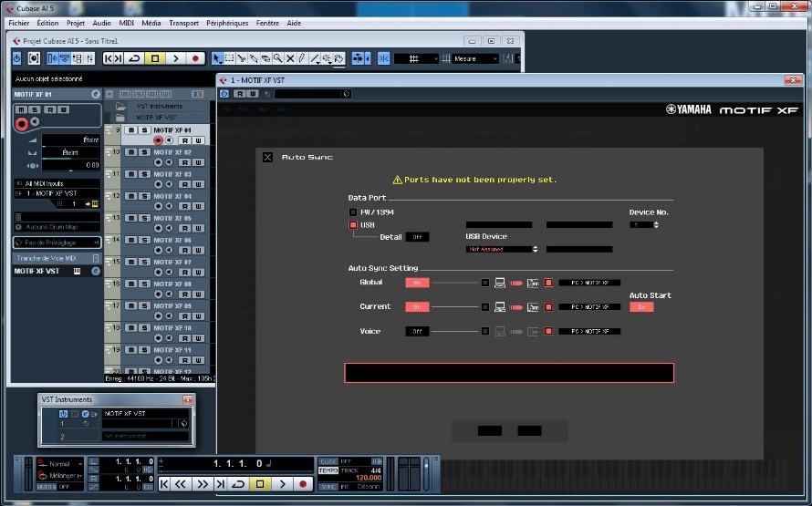Adjust the Device No. stepper arrows
This screenshot has height=506, width=812.
(656, 224)
